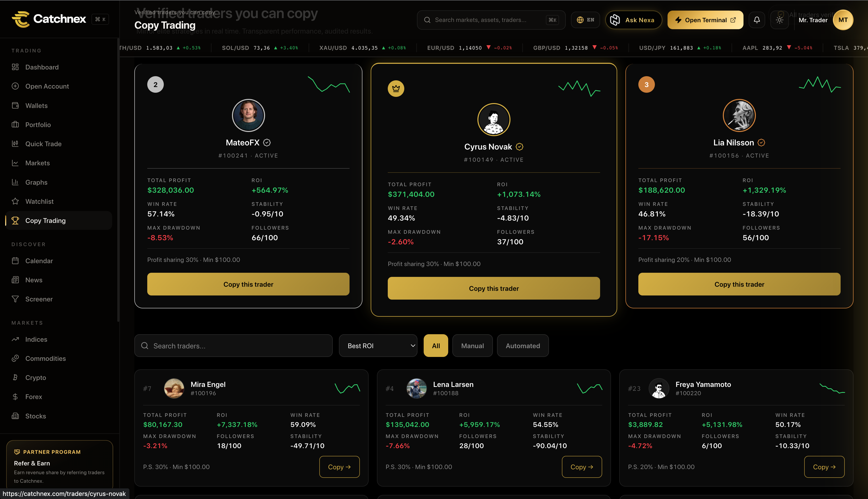Click Lena Larsen's avatar
The width and height of the screenshot is (868, 499).
coord(416,388)
